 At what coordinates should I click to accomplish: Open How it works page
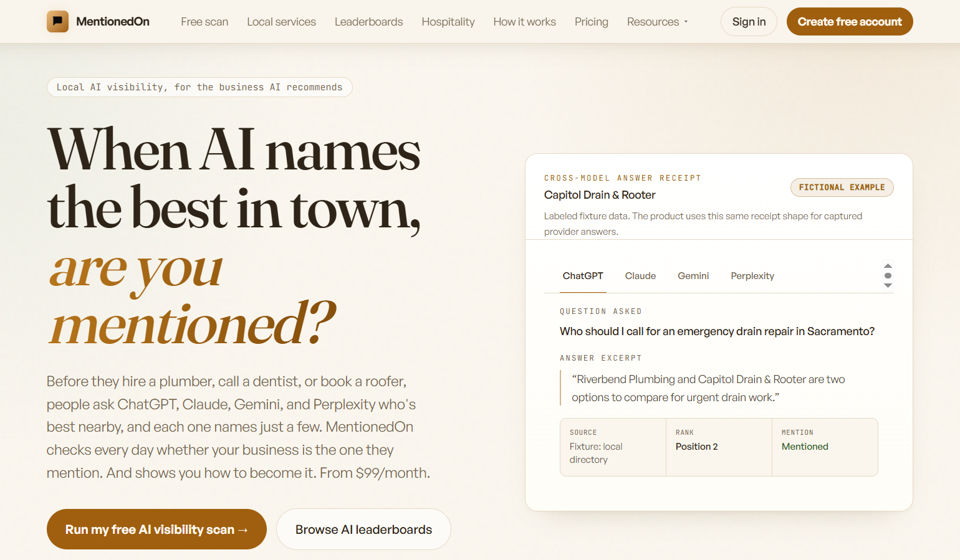(525, 22)
